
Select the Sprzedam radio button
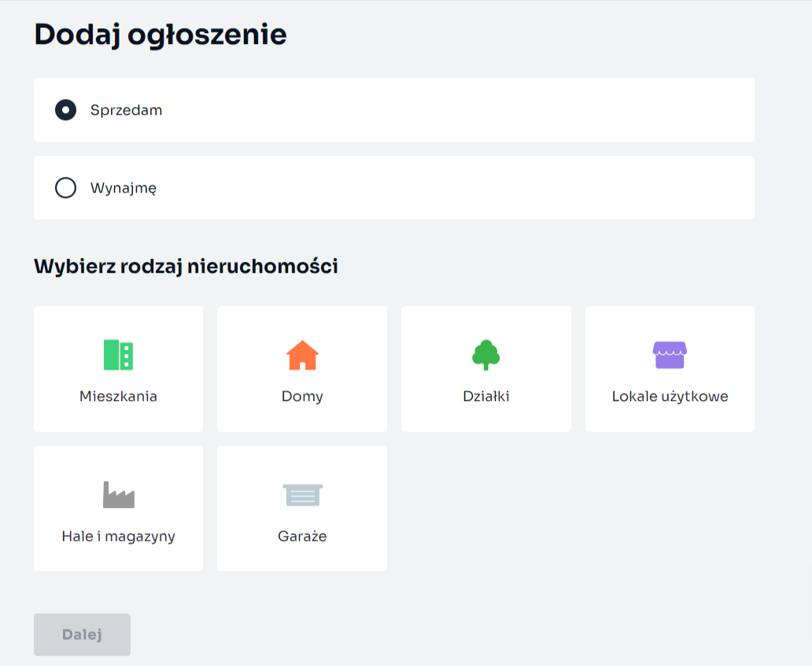[65, 110]
